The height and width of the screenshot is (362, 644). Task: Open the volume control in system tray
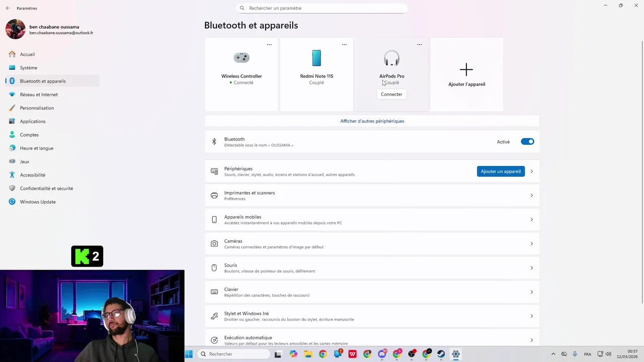click(608, 354)
